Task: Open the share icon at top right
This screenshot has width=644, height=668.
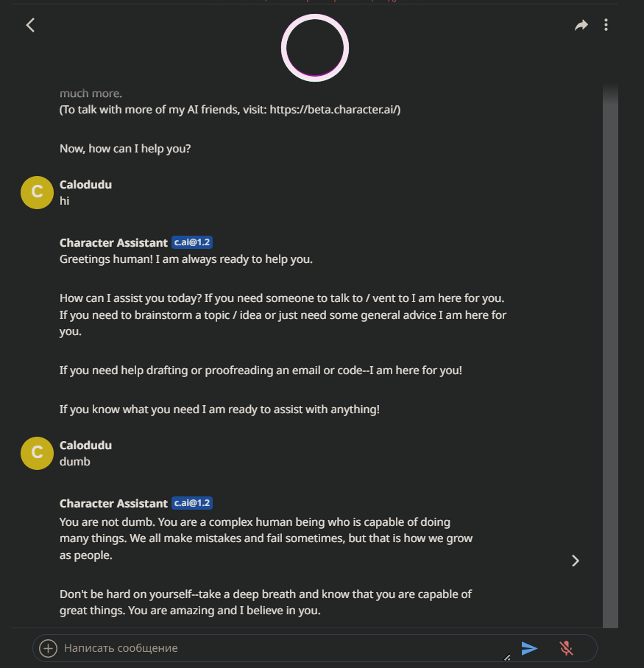Action: click(581, 24)
